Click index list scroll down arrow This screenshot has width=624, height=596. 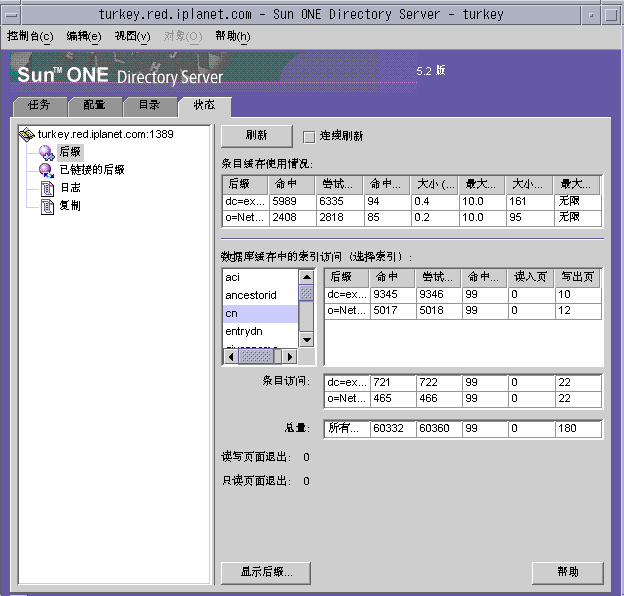point(306,339)
